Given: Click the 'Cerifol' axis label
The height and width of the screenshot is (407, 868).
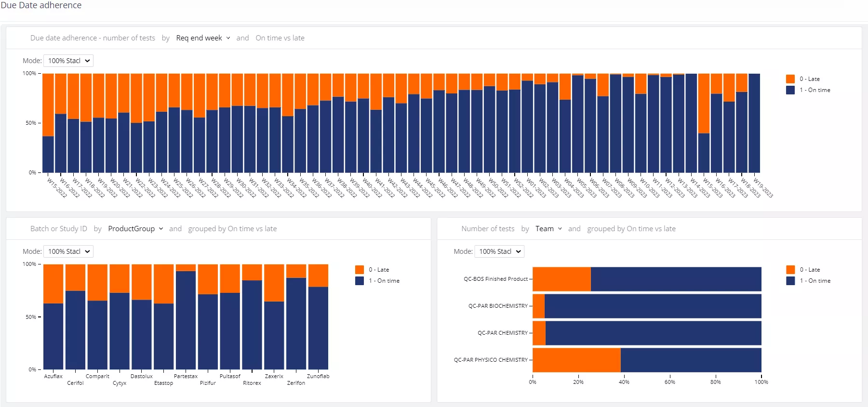Looking at the screenshot, I should click(75, 383).
